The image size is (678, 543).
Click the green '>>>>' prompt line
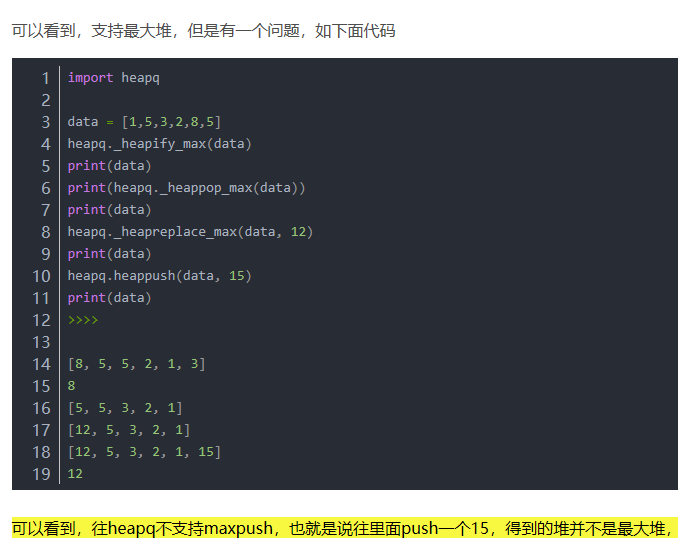pos(83,320)
